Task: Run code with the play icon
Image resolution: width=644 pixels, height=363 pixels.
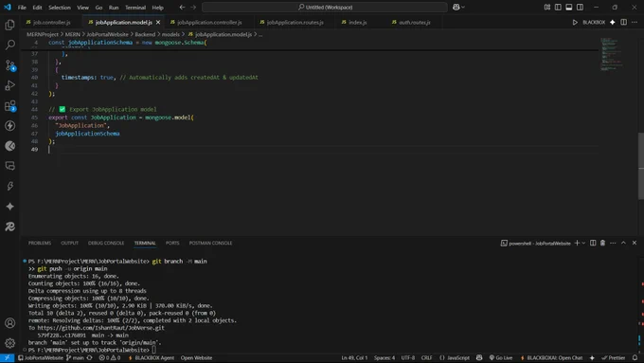Action: [575, 22]
